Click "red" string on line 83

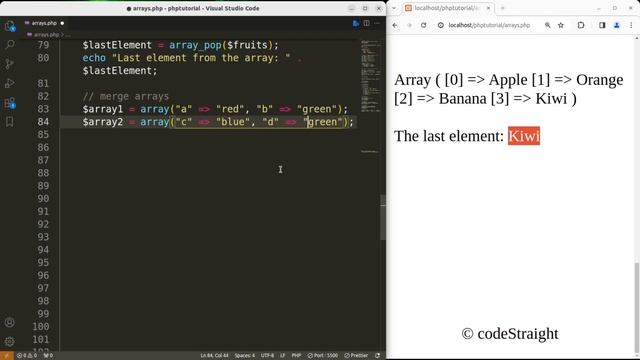[230, 109]
